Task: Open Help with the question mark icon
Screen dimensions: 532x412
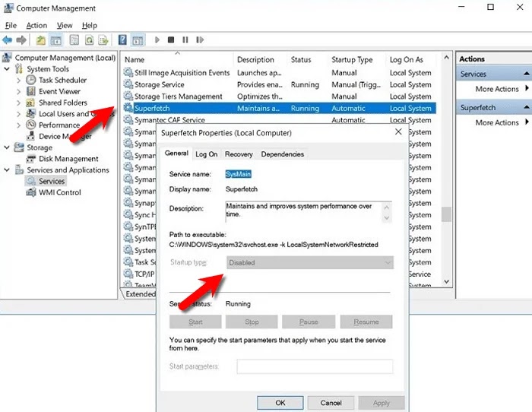Action: point(122,40)
